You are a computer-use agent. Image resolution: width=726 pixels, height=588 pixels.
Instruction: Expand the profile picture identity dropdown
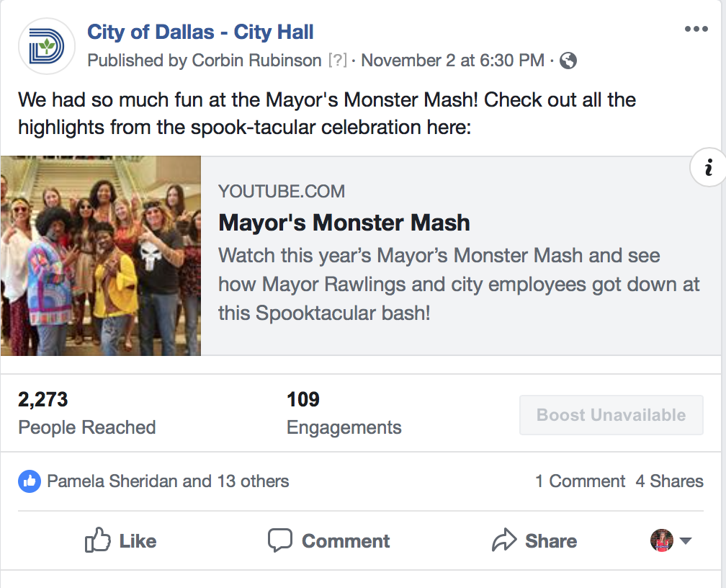point(671,540)
